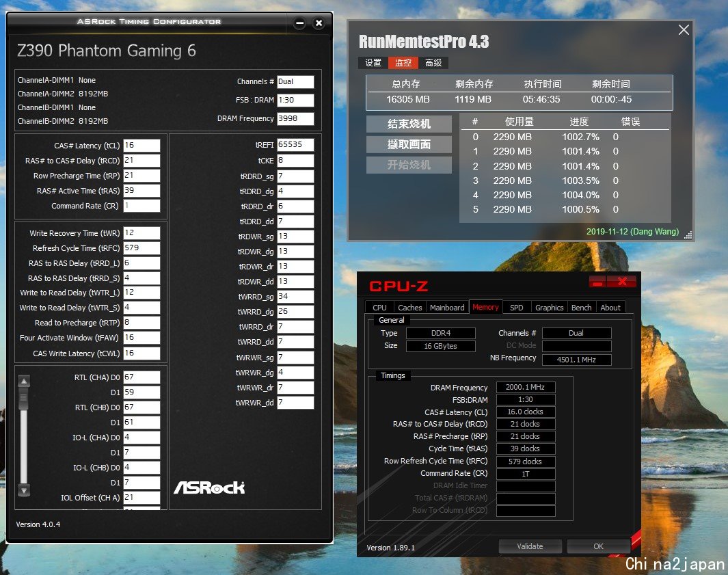This screenshot has width=728, height=575.
Task: Click the CAS# Latency (tCL) field
Action: coord(141,146)
